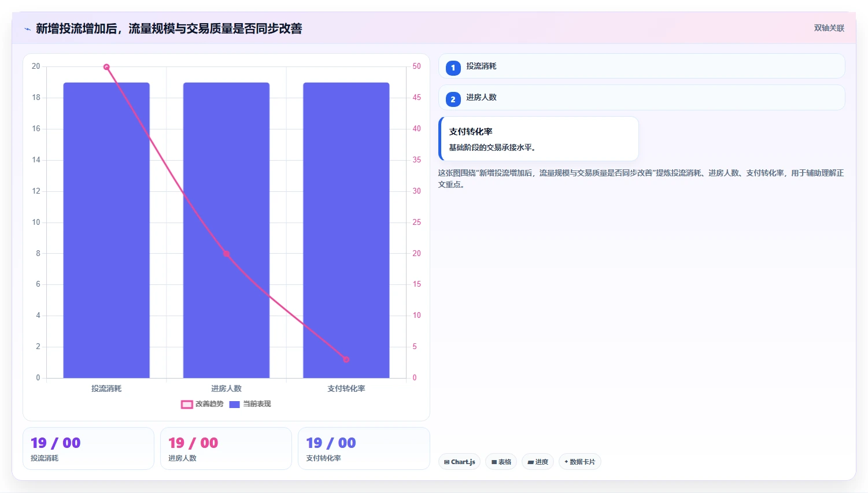Viewport: 868px width, 493px height.
Task: Toggle the 当前表现 legend swatch
Action: (234, 405)
